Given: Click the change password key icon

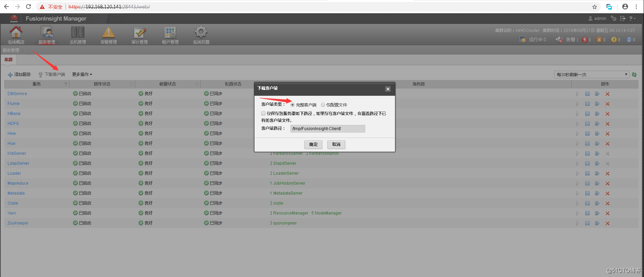Looking at the screenshot, I should [x=613, y=18].
